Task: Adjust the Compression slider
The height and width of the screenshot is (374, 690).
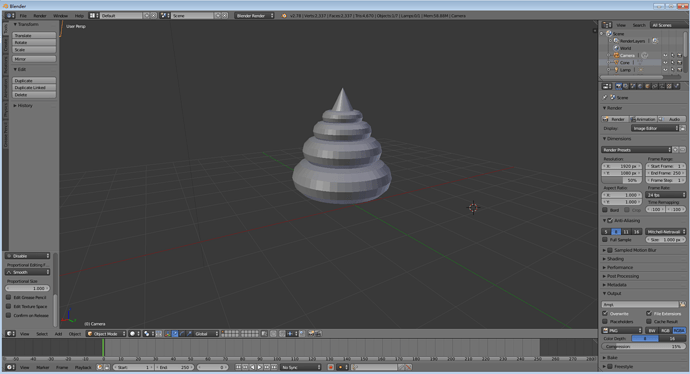Action: tap(643, 346)
